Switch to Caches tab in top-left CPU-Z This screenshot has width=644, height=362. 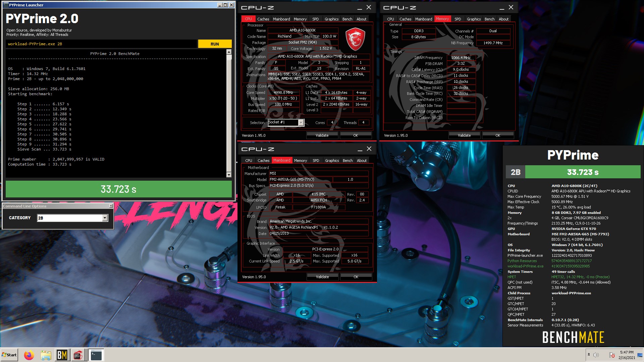point(263,19)
